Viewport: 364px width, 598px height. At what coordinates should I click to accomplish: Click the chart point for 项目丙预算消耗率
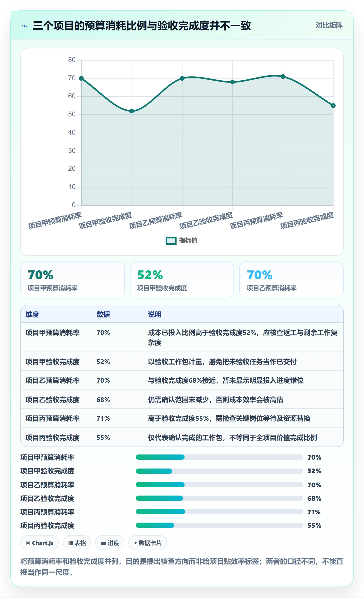pyautogui.click(x=283, y=76)
